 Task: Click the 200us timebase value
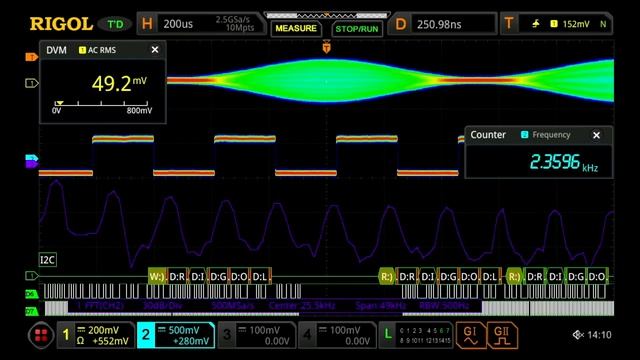pos(178,24)
